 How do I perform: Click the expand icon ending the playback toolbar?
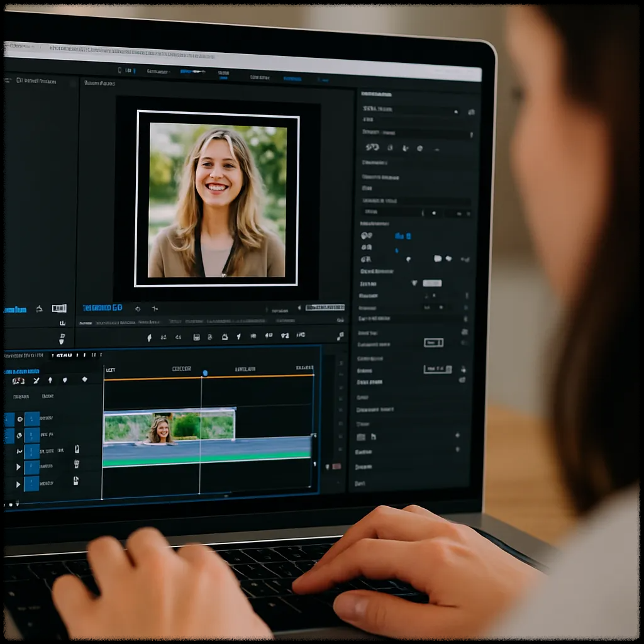point(340,337)
